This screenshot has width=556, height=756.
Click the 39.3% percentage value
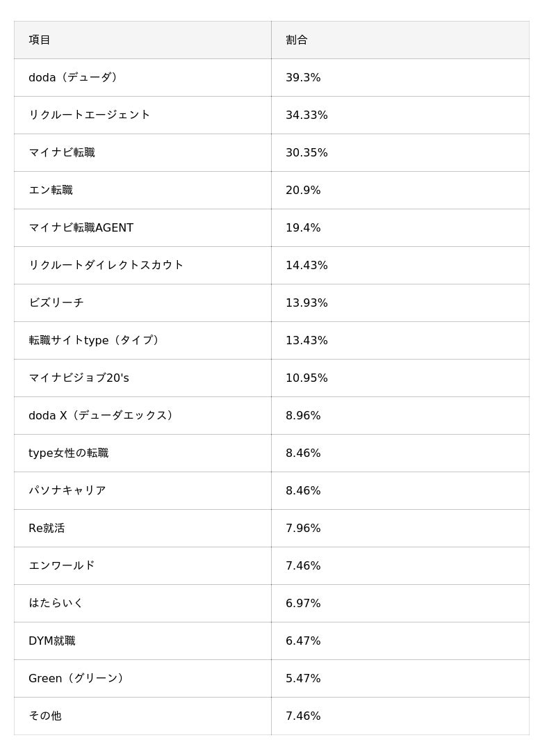pyautogui.click(x=303, y=78)
